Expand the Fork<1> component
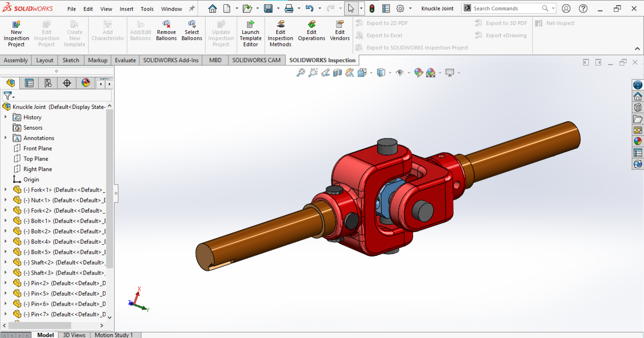This screenshot has height=338, width=644. coord(6,190)
